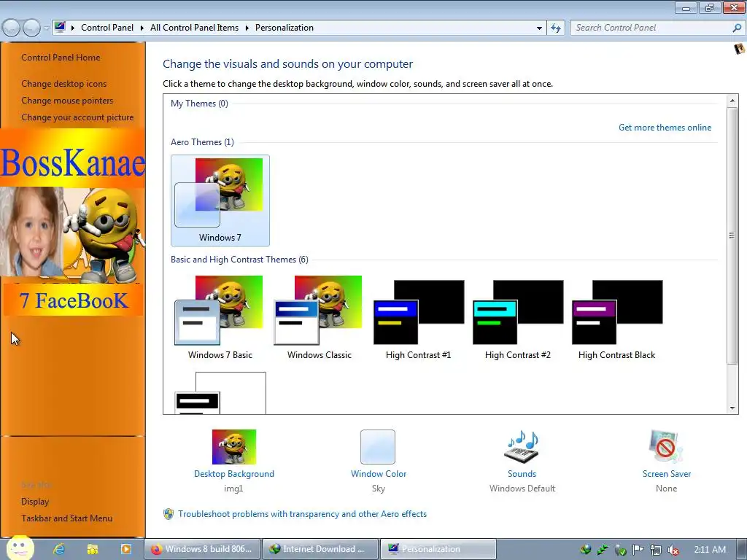Screen dimensions: 747x560
Task: Click the shield icon beside Troubleshoot link
Action: pyautogui.click(x=169, y=514)
